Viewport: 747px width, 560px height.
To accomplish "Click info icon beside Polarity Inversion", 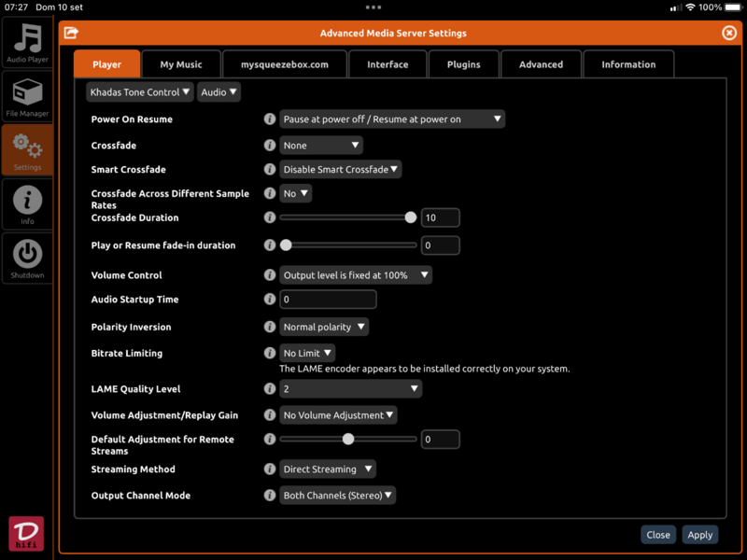I will pyautogui.click(x=270, y=327).
